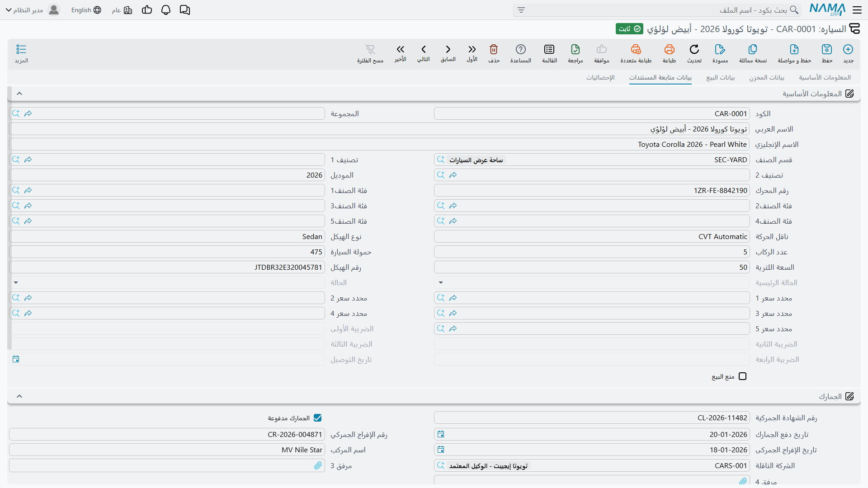Duplicate record via نسخة مماثلة icon
The height and width of the screenshot is (488, 868).
(x=753, y=49)
